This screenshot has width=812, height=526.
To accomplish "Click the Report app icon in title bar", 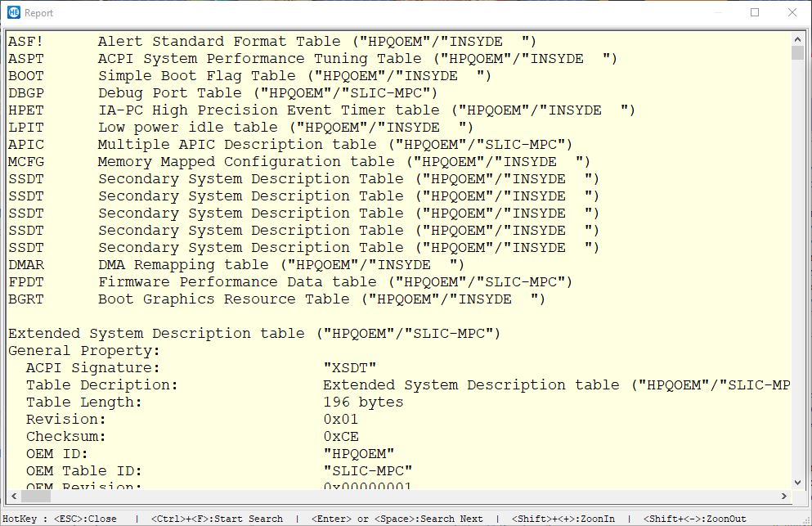I will tap(11, 12).
